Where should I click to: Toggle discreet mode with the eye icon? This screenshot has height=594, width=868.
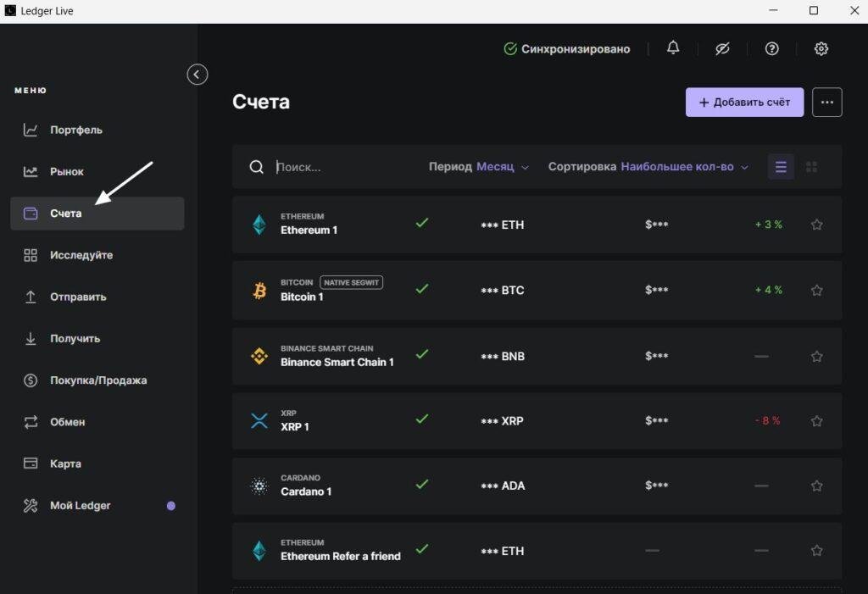tap(722, 48)
